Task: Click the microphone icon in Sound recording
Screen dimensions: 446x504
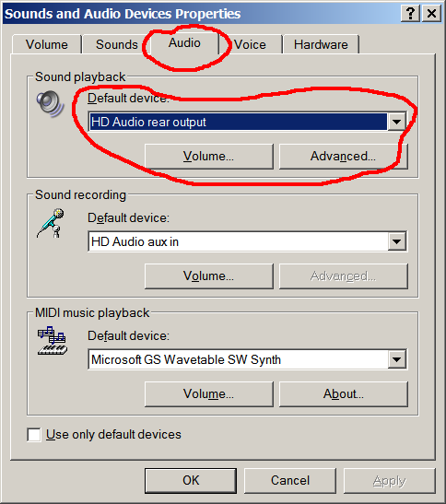Action: (51, 223)
